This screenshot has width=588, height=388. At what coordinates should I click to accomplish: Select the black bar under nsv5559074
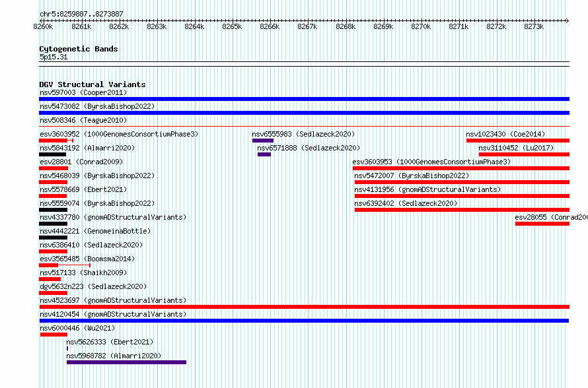(x=54, y=210)
